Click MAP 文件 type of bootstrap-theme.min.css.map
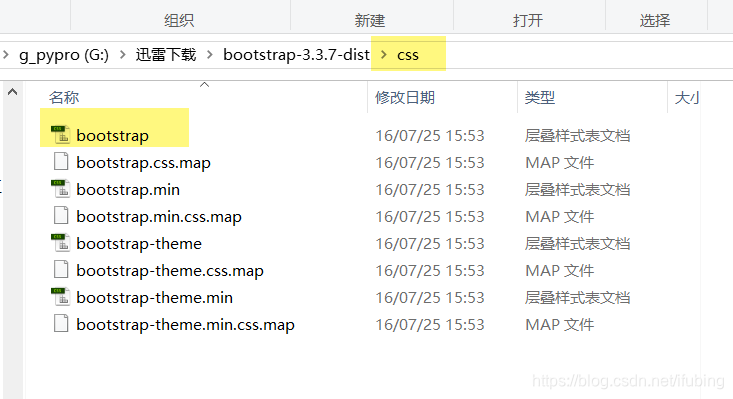The height and width of the screenshot is (399, 733). point(560,325)
